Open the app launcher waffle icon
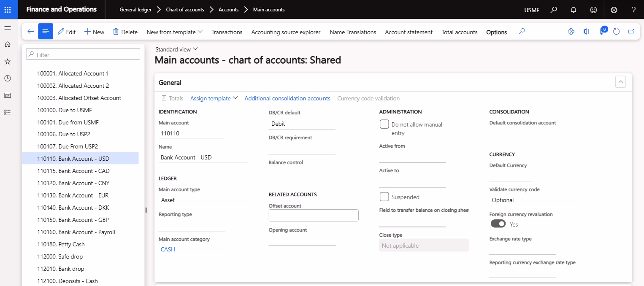 [x=8, y=9]
